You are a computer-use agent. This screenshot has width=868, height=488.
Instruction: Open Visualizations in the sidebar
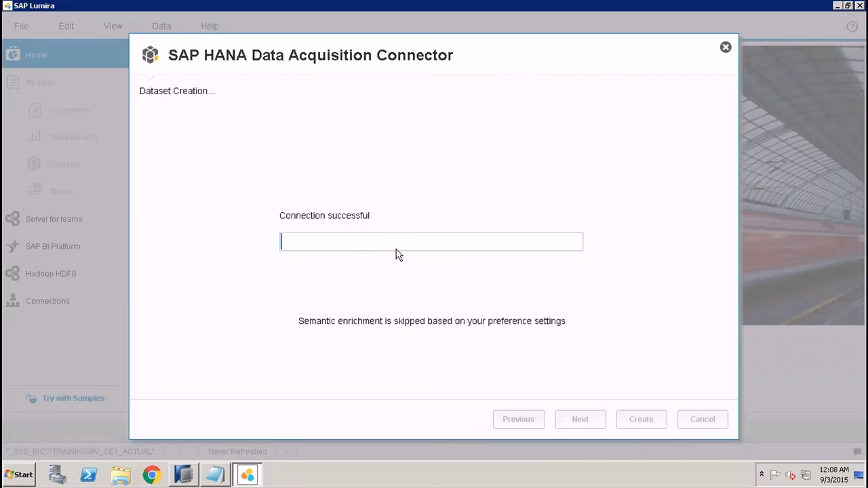(x=73, y=137)
